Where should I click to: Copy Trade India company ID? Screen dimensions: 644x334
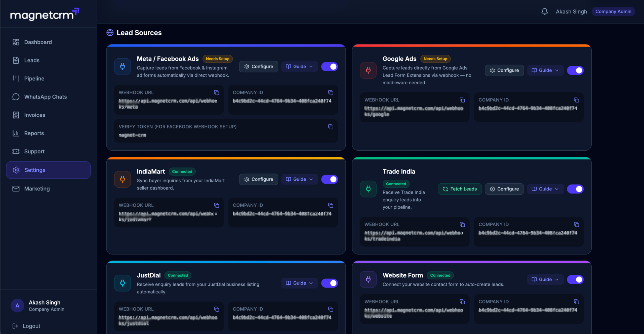pyautogui.click(x=577, y=224)
